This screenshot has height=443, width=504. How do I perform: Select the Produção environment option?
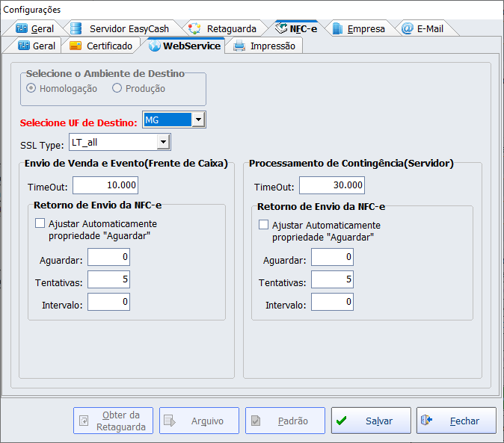click(117, 88)
